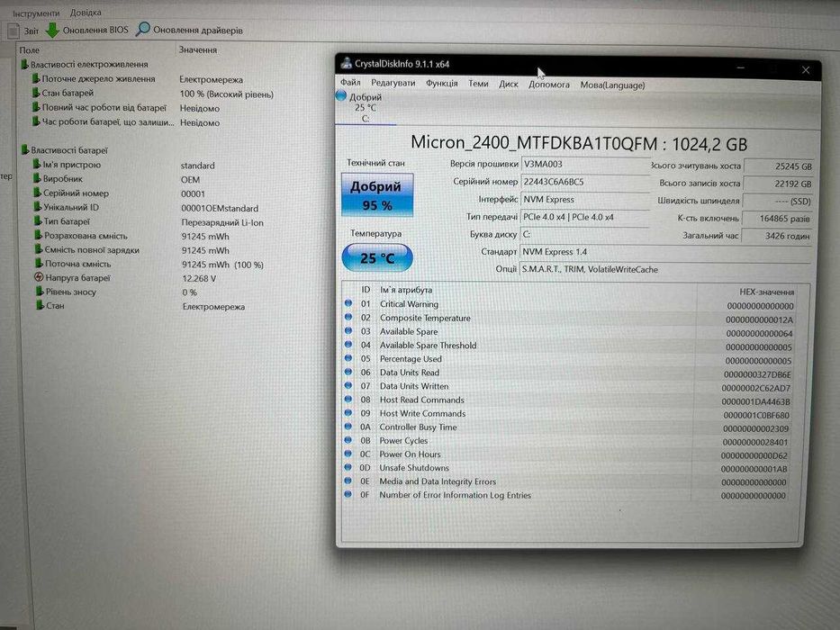Click blue status dot for Unsafe Shutdowns
This screenshot has width=840, height=630.
pyautogui.click(x=348, y=467)
